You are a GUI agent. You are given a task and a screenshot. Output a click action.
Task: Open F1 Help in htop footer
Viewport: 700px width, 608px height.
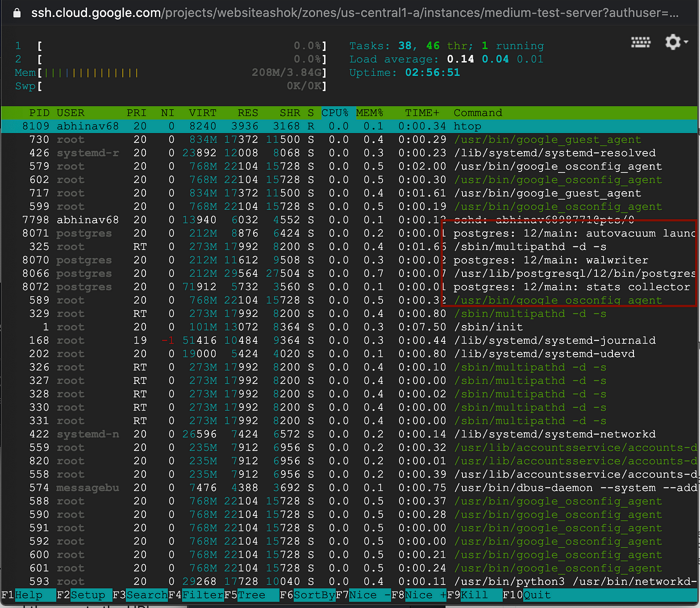tap(28, 595)
